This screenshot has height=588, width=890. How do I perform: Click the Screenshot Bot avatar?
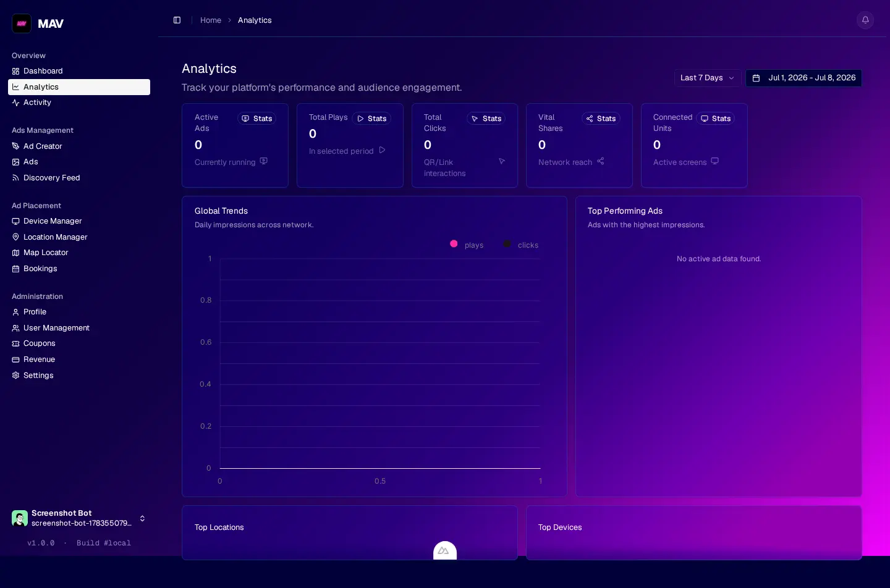pos(20,518)
